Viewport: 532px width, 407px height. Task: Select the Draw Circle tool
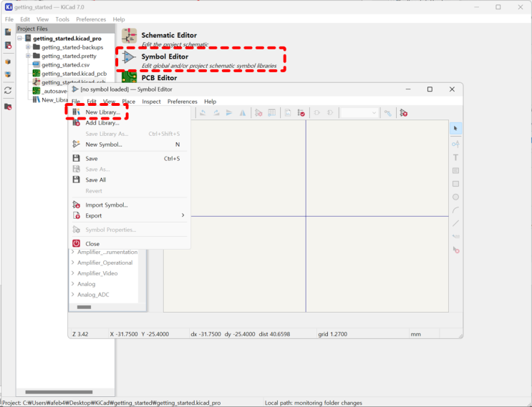pyautogui.click(x=455, y=197)
